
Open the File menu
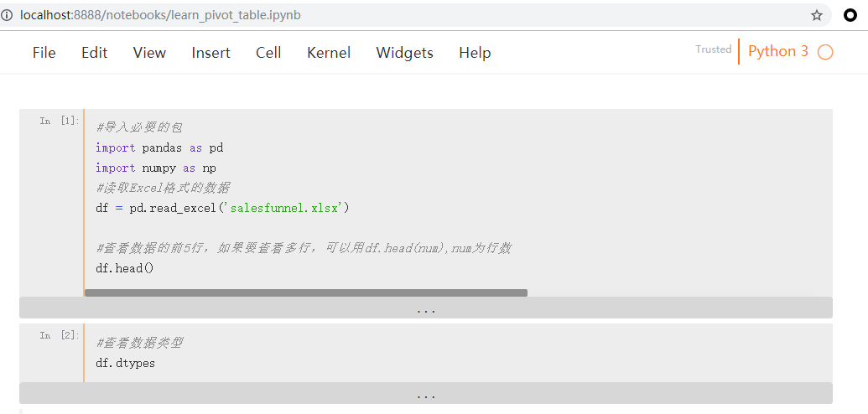coord(44,53)
